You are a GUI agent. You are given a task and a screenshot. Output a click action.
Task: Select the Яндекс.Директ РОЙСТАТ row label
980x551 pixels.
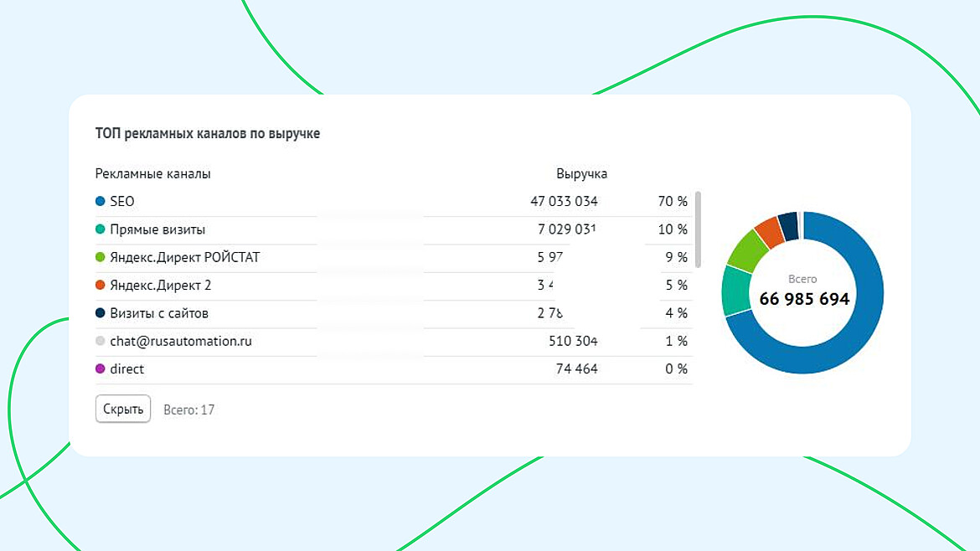pos(185,257)
